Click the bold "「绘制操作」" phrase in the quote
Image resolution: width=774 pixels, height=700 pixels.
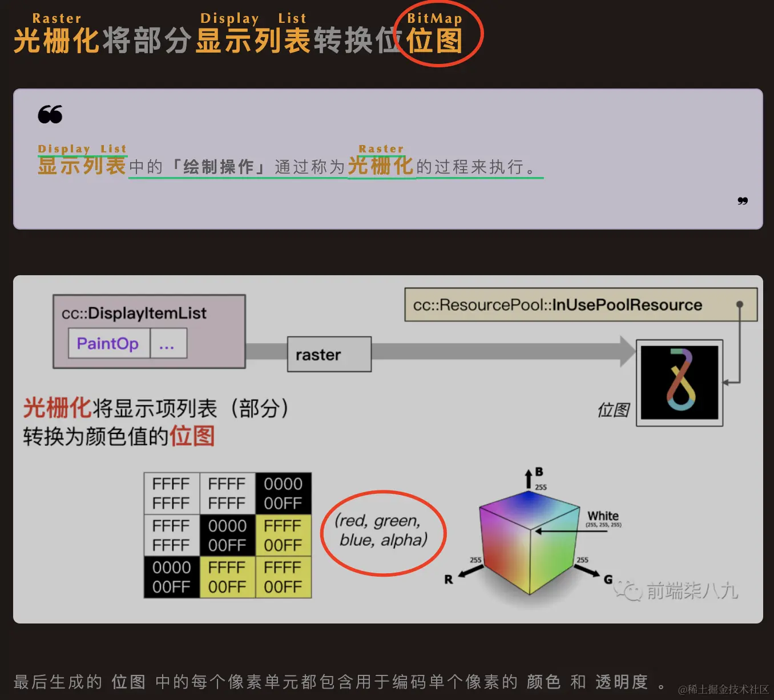point(219,167)
